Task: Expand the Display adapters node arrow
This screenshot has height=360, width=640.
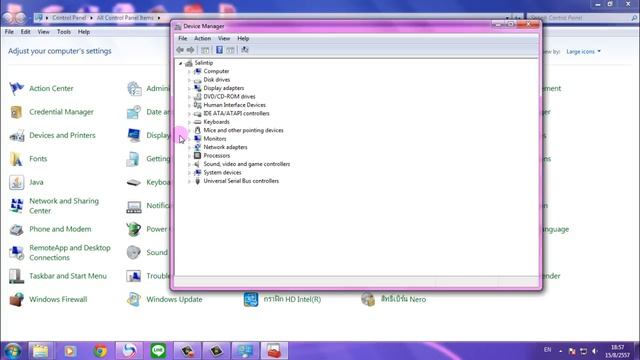Action: pos(189,88)
